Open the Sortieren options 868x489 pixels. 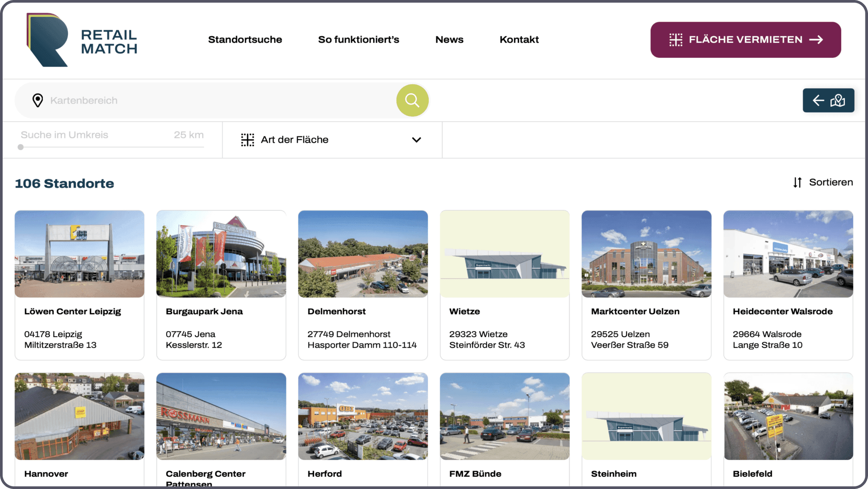pyautogui.click(x=831, y=182)
